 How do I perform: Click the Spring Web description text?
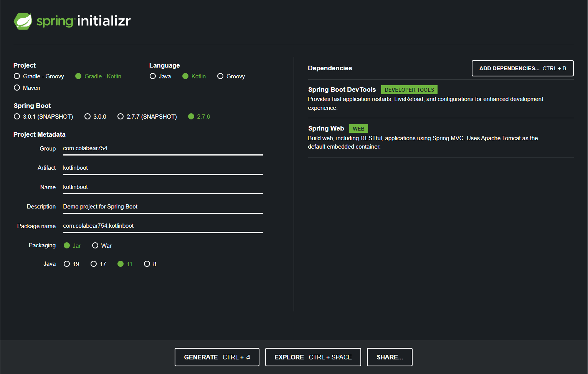coord(423,142)
